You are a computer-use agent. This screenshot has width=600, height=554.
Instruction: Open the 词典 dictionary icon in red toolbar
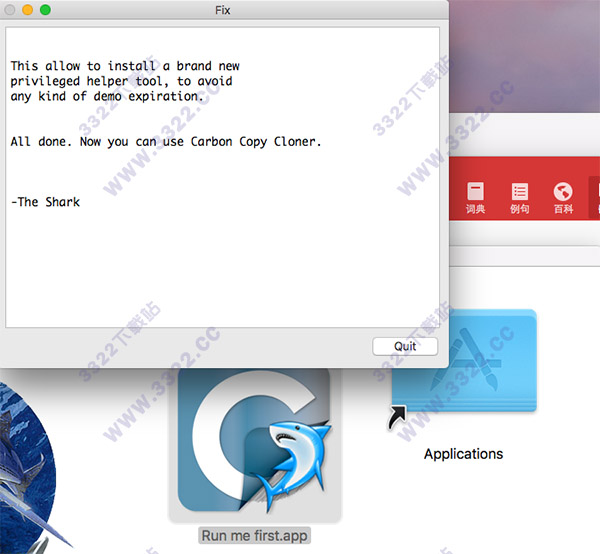(475, 197)
